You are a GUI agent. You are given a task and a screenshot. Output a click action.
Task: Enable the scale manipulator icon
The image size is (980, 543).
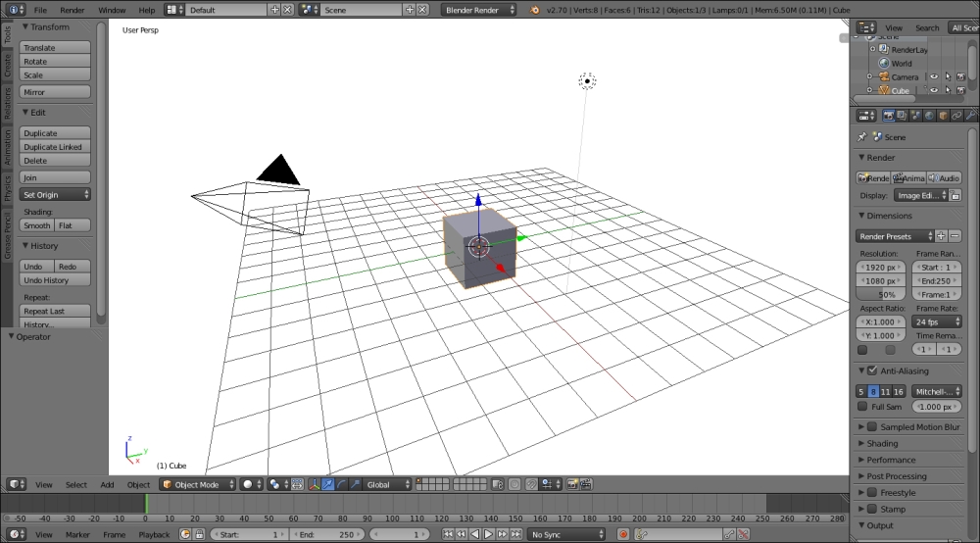coord(355,484)
